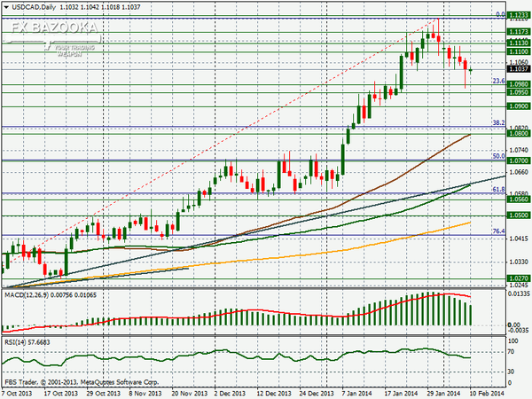Screen dimensions: 532x399
Task: Select the 1.1173 price level label
Action: (519, 32)
